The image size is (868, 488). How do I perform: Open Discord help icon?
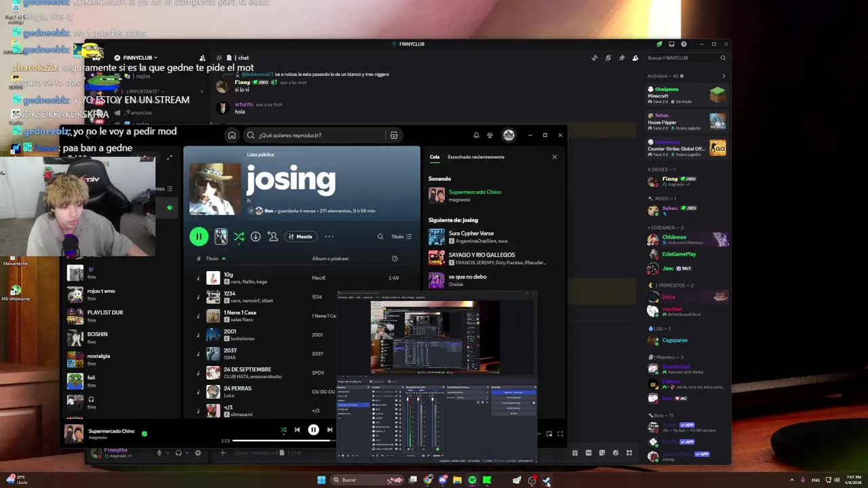(x=684, y=44)
